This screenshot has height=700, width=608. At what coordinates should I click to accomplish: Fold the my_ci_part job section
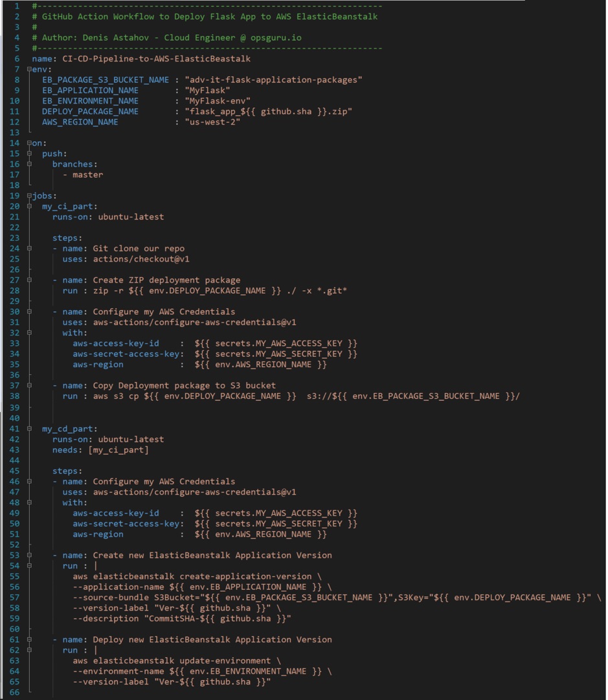29,207
